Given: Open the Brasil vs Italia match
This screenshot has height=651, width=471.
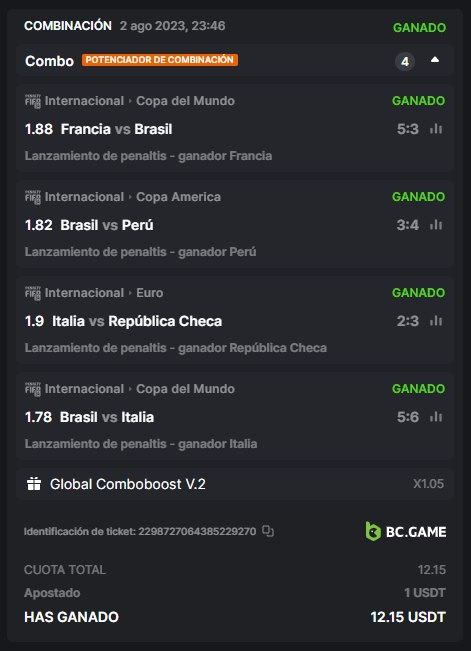Looking at the screenshot, I should pyautogui.click(x=107, y=417).
